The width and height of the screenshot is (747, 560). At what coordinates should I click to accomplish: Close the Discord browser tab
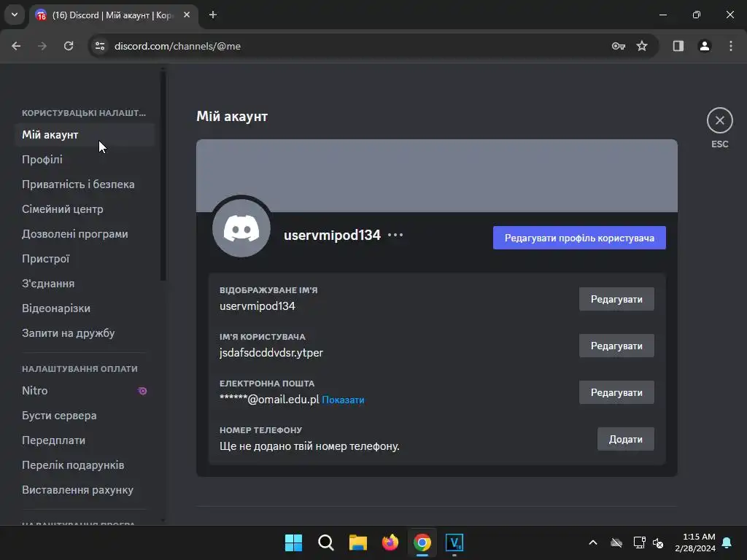point(187,15)
